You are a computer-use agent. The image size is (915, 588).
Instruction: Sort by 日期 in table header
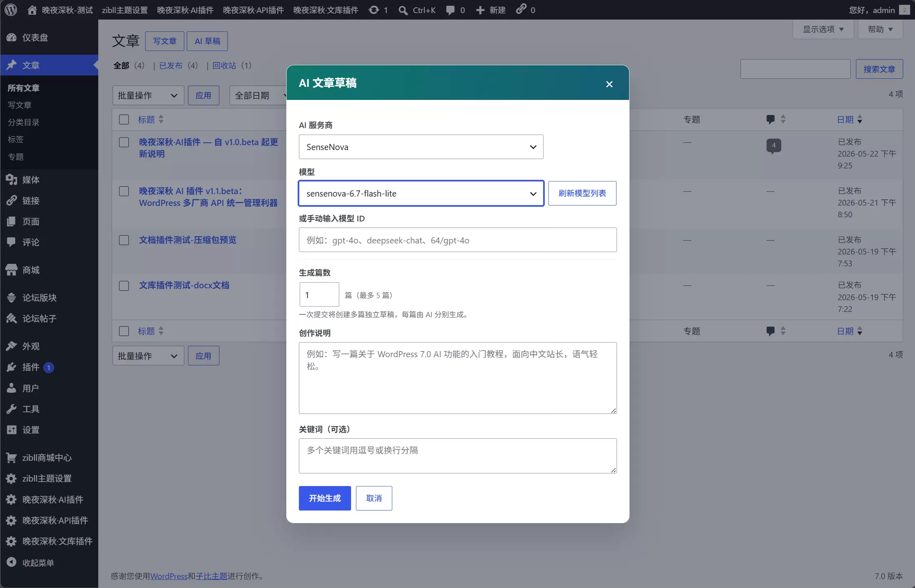[849, 119]
